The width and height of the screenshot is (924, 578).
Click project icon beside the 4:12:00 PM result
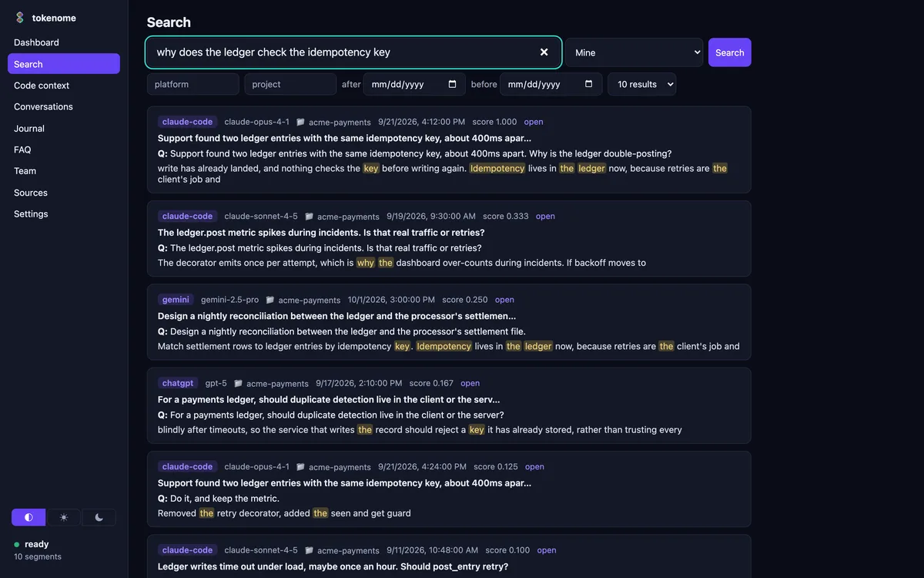300,122
